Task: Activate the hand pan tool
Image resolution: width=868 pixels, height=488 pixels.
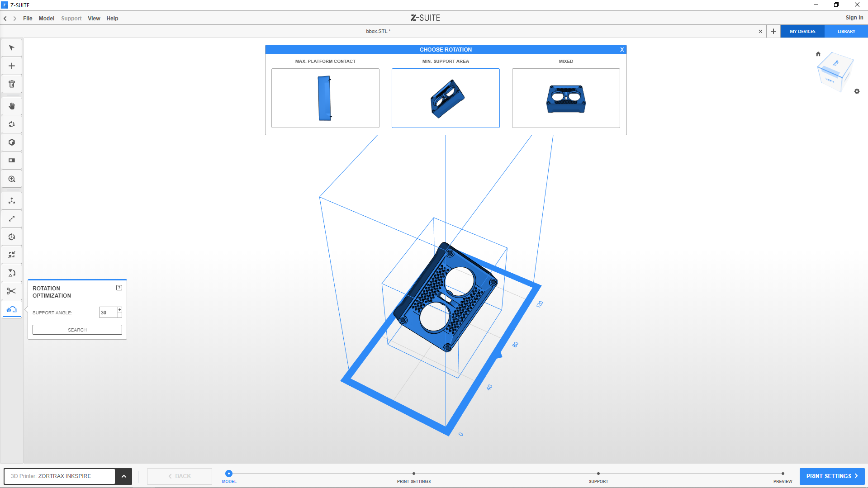Action: tap(12, 106)
